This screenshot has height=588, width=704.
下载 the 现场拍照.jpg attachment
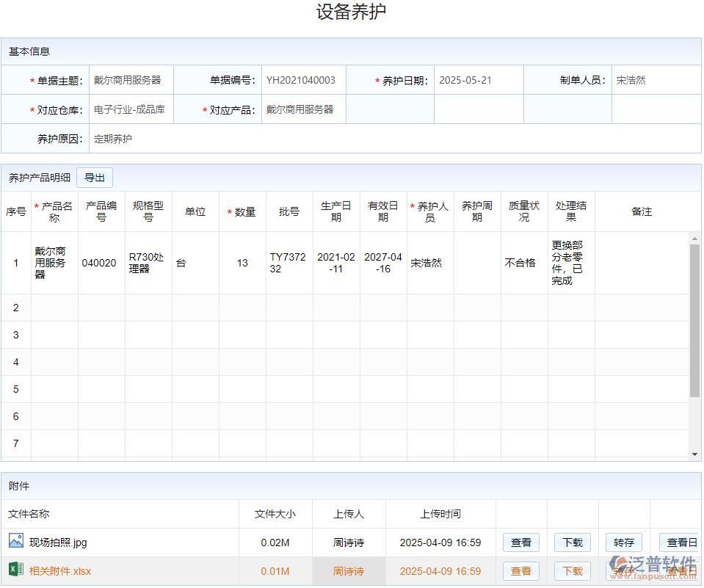(572, 542)
